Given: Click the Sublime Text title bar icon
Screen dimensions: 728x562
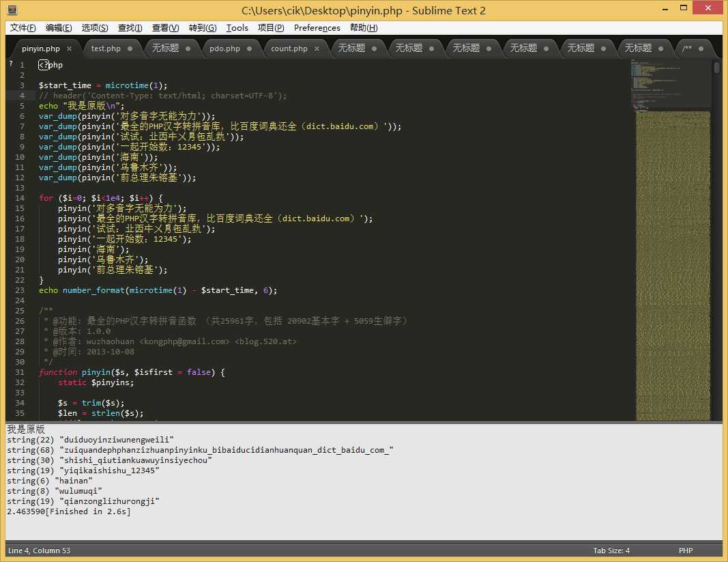Looking at the screenshot, I should 12,10.
